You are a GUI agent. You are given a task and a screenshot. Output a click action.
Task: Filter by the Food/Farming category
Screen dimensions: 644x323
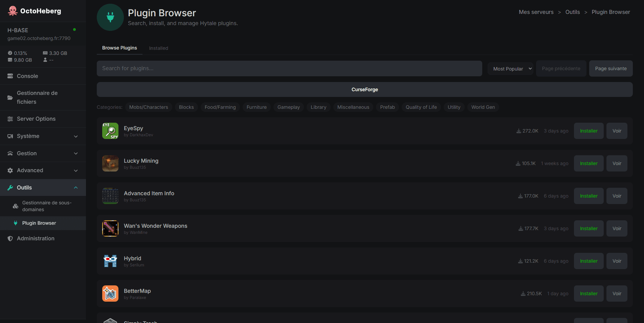click(x=220, y=107)
